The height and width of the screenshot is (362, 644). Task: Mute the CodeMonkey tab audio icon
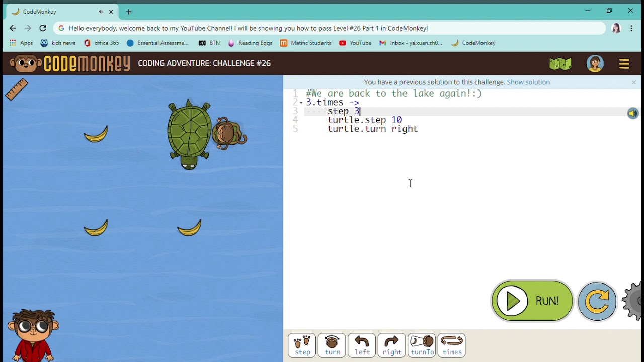(x=101, y=12)
